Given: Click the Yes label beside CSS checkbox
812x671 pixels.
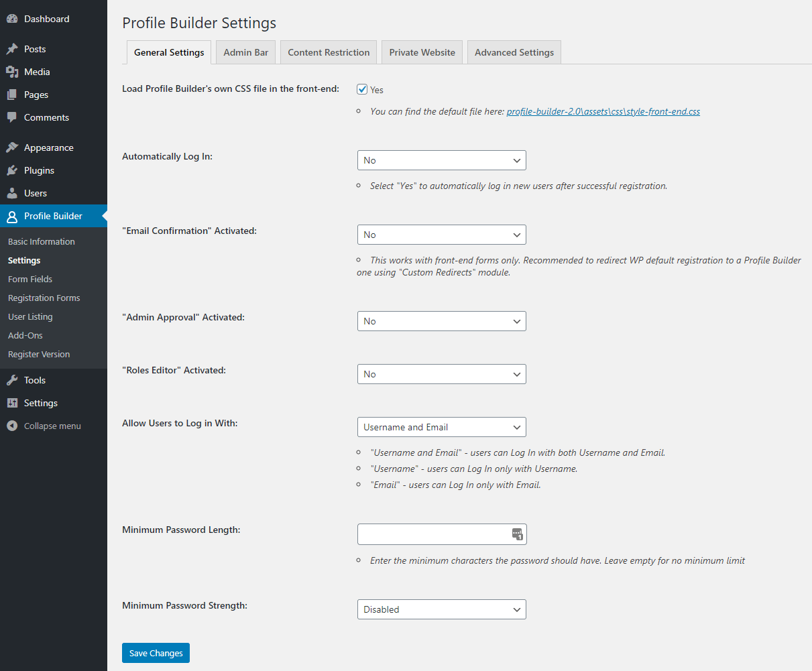Looking at the screenshot, I should tap(377, 90).
